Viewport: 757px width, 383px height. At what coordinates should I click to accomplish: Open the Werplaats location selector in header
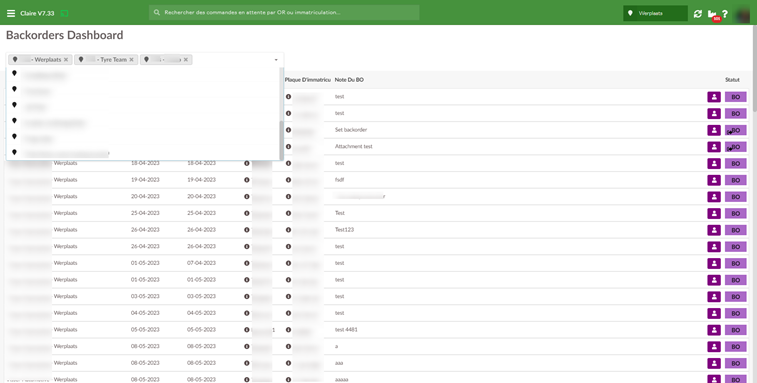[x=655, y=14]
